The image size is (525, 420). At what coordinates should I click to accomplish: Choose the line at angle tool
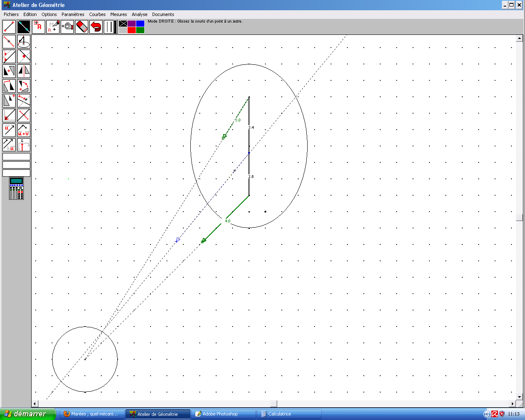9,115
